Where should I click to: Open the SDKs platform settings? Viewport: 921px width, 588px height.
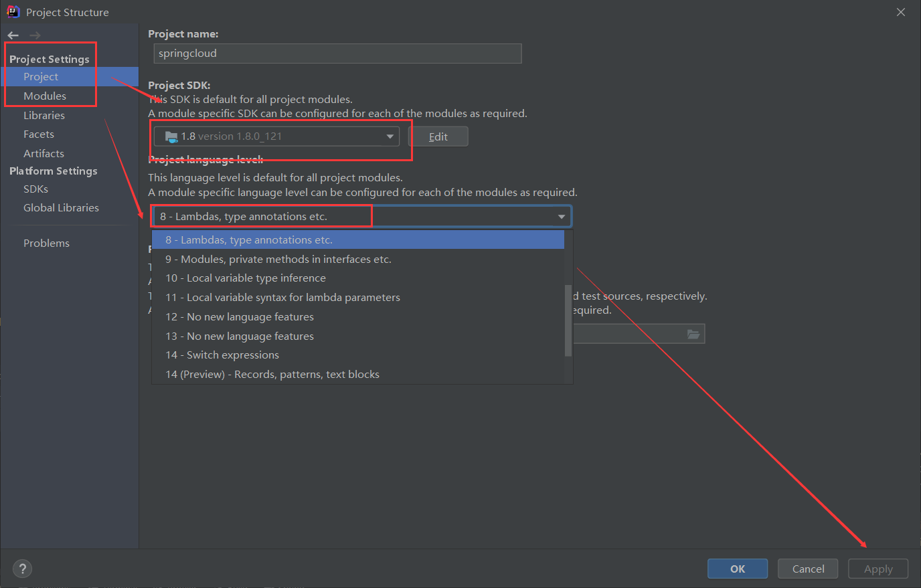(x=36, y=189)
